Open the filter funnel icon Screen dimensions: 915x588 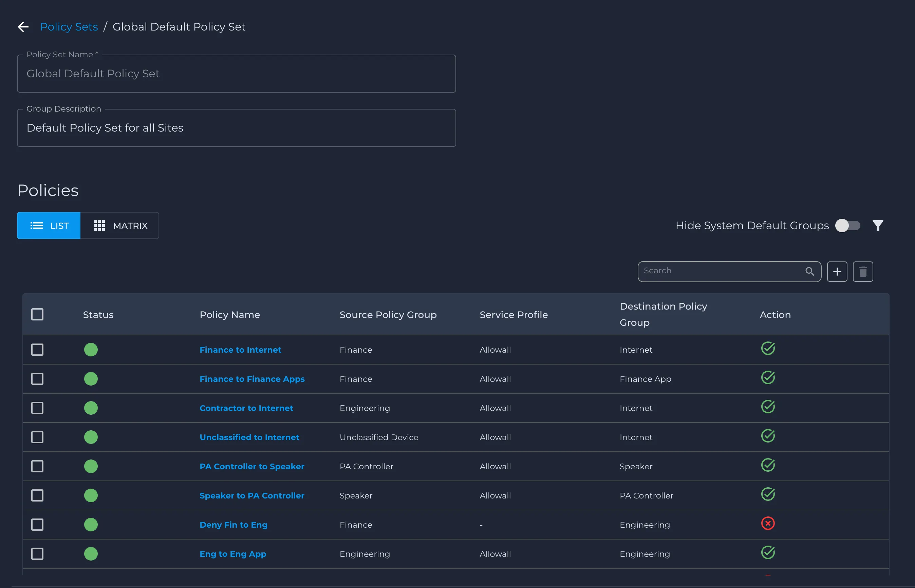[878, 226]
